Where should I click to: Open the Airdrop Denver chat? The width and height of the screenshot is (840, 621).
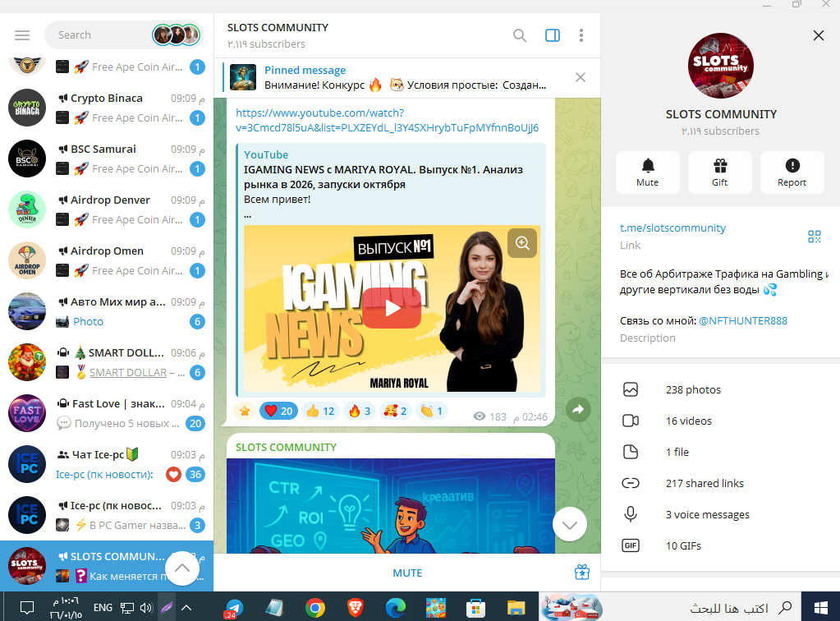pyautogui.click(x=107, y=209)
